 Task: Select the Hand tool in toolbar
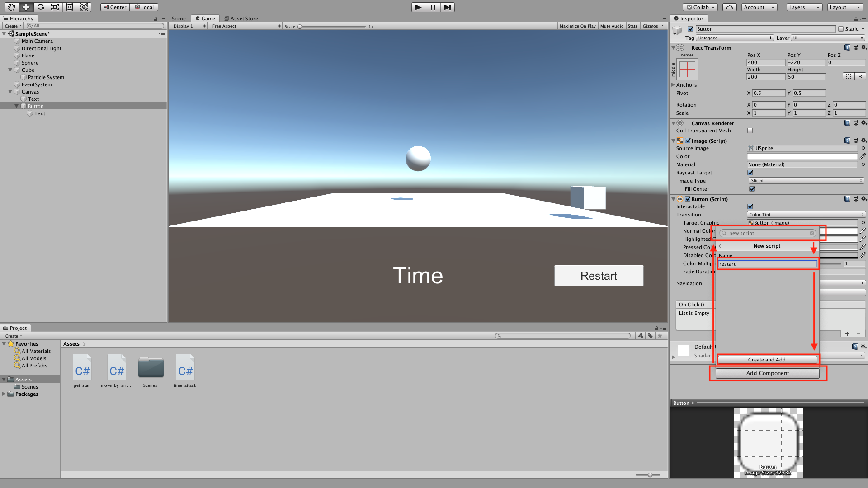coord(11,7)
